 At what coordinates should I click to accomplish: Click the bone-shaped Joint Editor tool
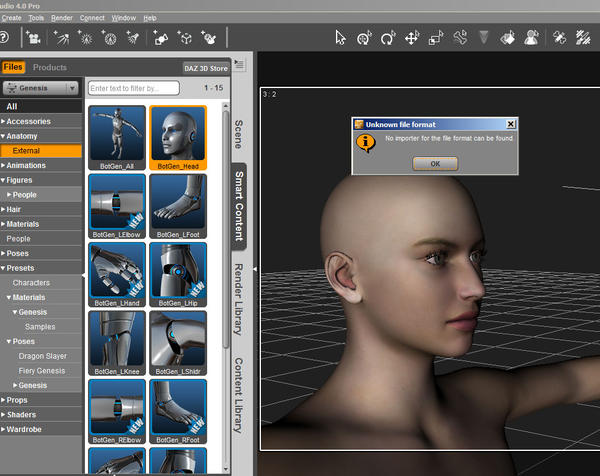(x=461, y=38)
